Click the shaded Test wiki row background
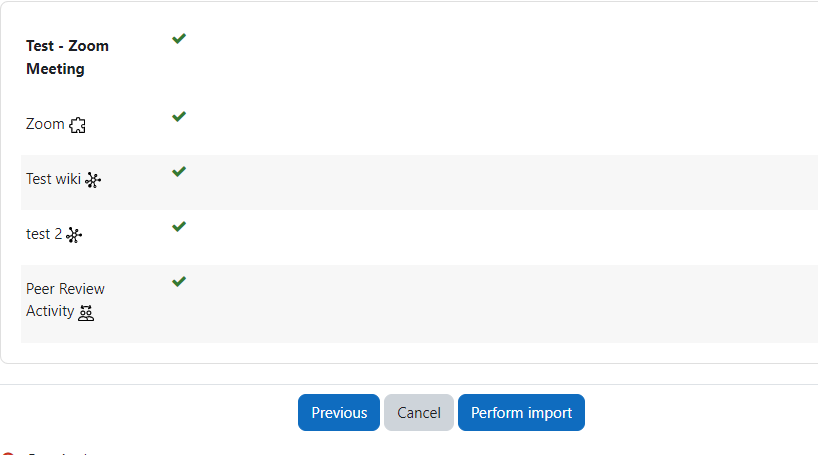 coord(419,183)
